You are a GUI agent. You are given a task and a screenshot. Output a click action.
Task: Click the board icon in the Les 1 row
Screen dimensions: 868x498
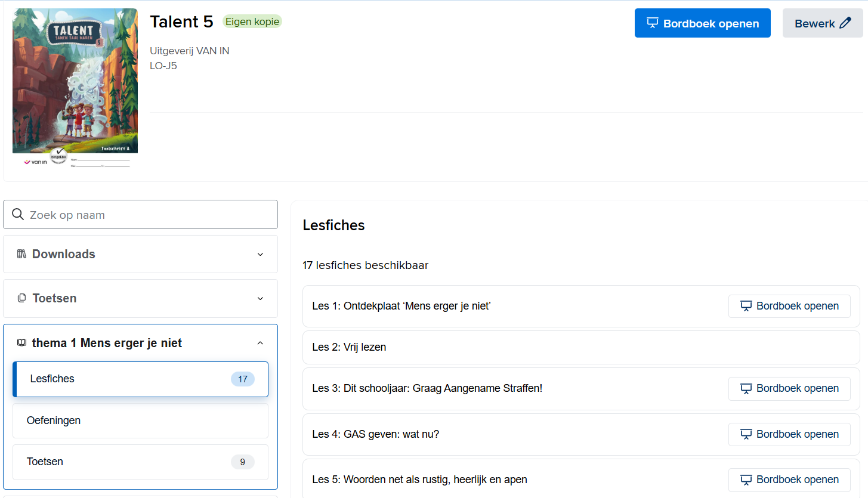click(x=746, y=306)
